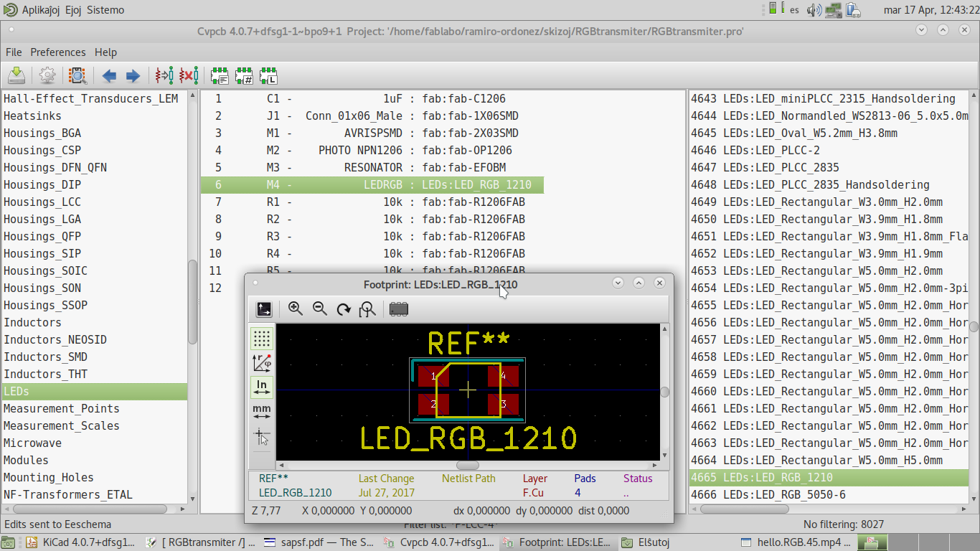This screenshot has height=551, width=980.
Task: Open the 3D viewer chip icon
Action: pos(399,309)
